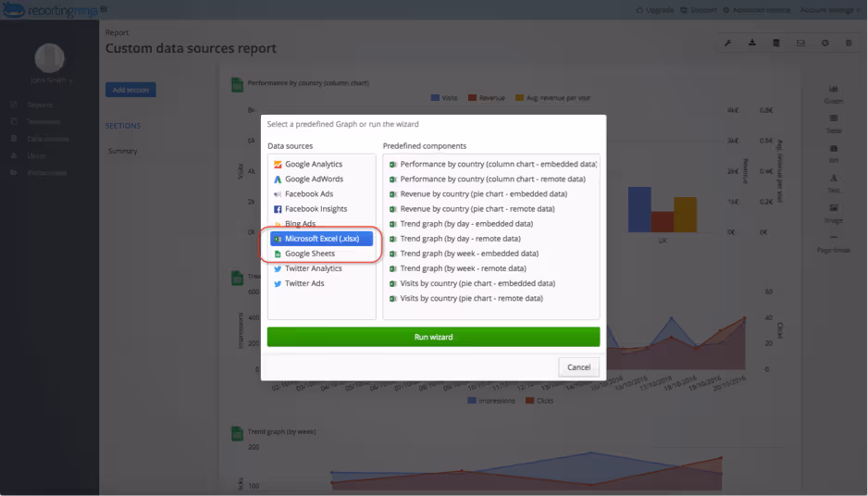
Task: Open the wrench settings icon in report toolbar
Action: (728, 43)
